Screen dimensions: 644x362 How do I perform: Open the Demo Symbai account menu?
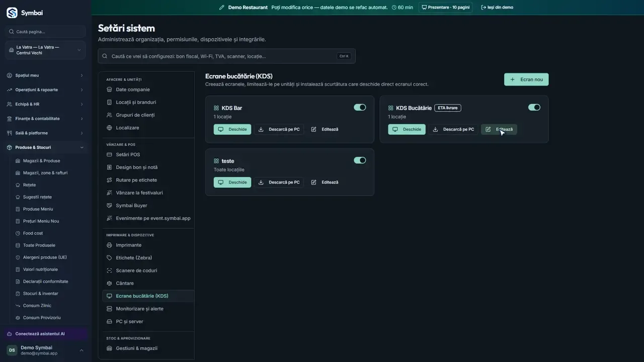(45, 350)
